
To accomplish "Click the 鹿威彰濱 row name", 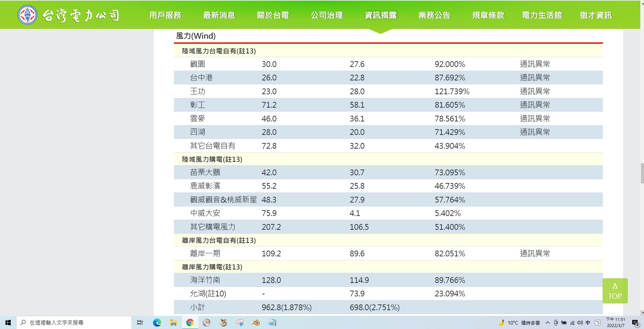I will (205, 186).
